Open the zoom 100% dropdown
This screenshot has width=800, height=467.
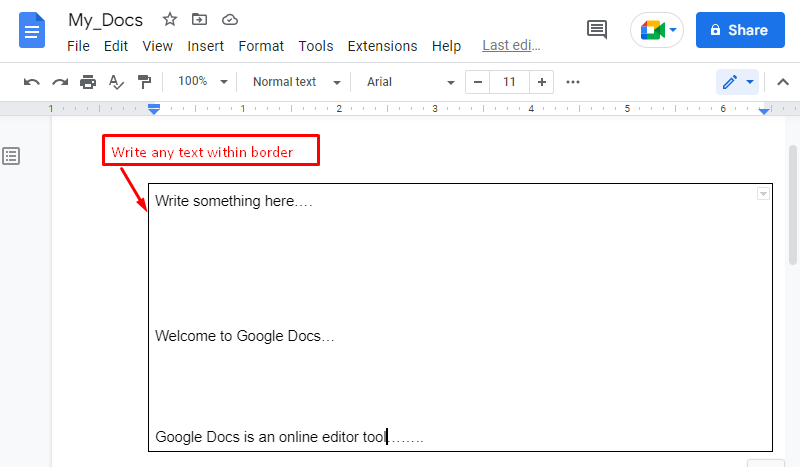pyautogui.click(x=202, y=82)
